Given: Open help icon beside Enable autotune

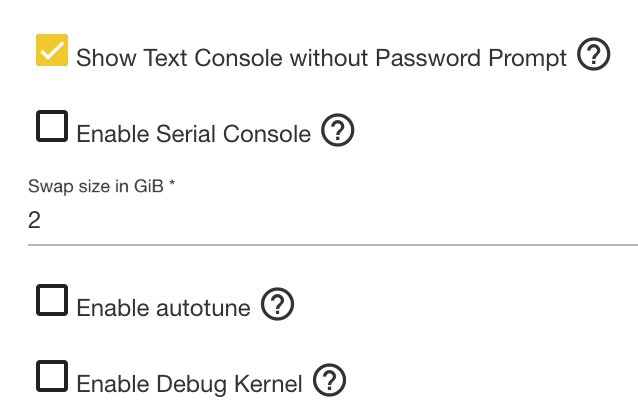Looking at the screenshot, I should [277, 304].
